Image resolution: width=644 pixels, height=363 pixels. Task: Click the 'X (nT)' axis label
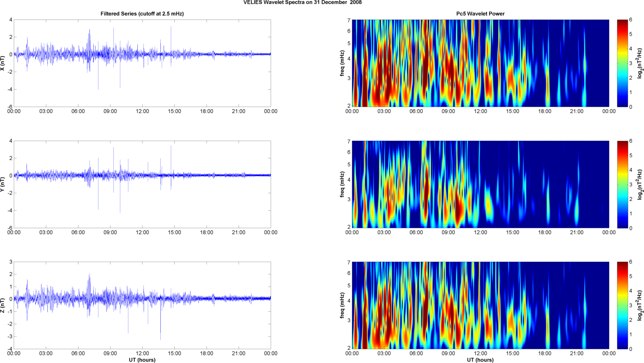pyautogui.click(x=3, y=63)
